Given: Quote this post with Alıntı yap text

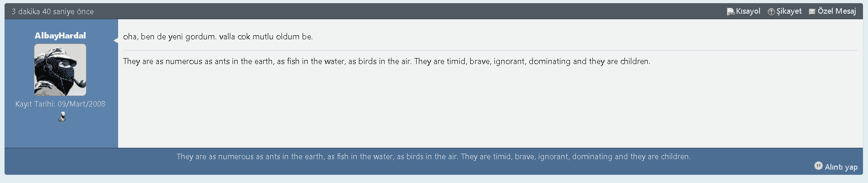Looking at the screenshot, I should tap(841, 167).
